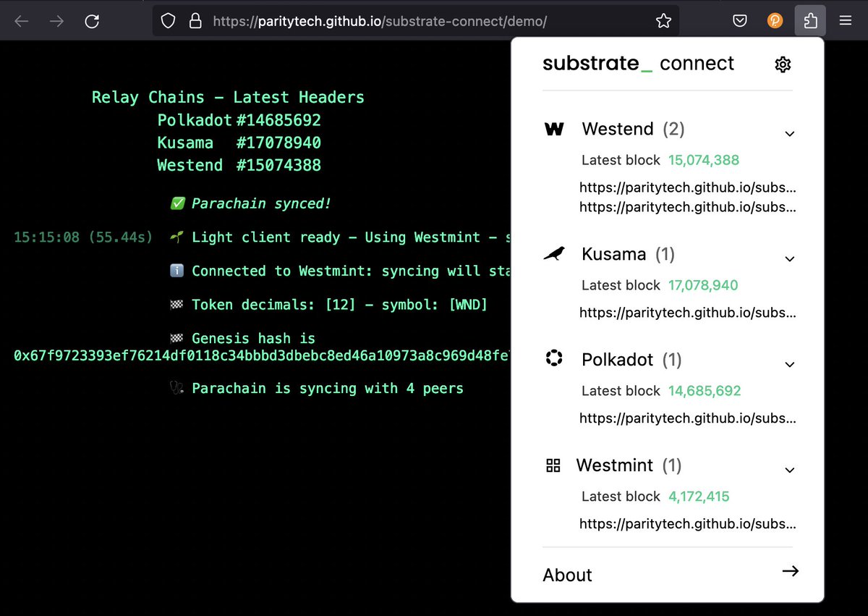Click the substrate_ connect title
This screenshot has height=616, width=868.
click(x=638, y=64)
